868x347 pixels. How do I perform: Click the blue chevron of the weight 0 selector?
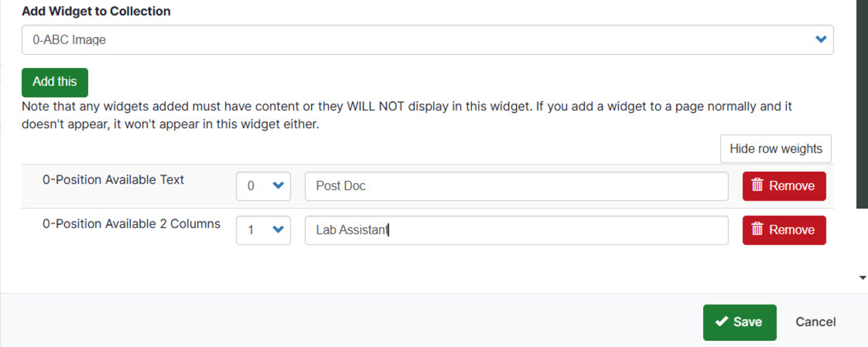(277, 186)
